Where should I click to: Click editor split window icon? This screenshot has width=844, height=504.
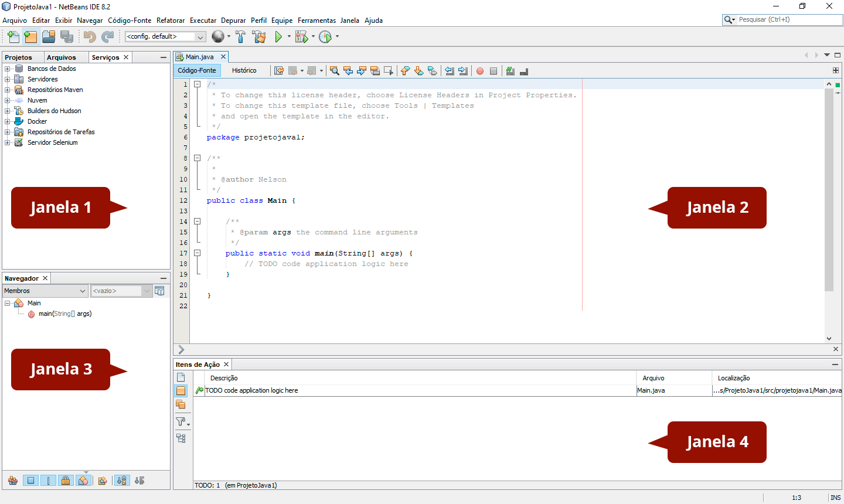pos(836,70)
